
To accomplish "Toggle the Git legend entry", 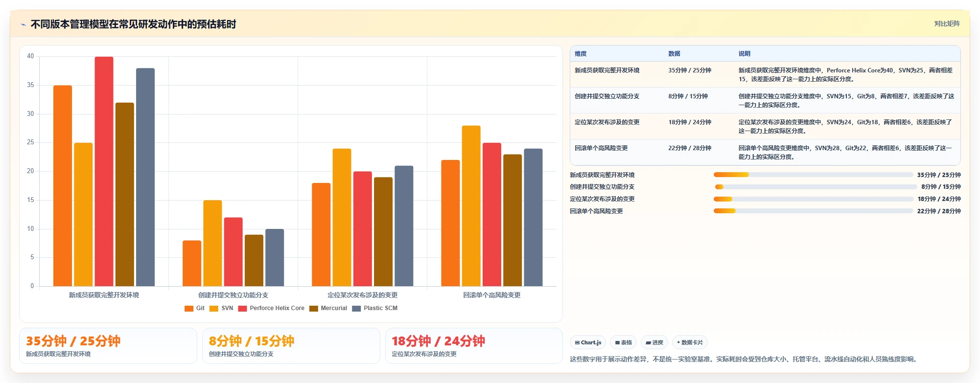I will (195, 308).
